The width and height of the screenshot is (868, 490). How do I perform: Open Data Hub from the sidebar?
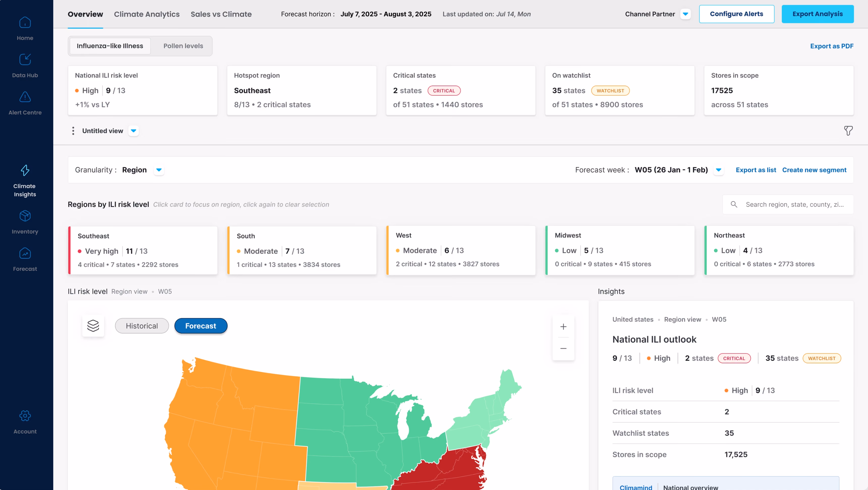25,60
